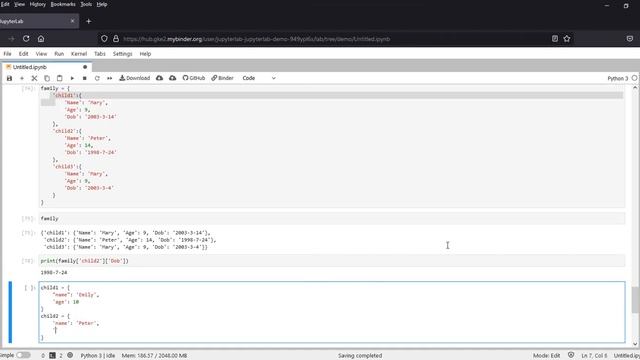Open the browser Tools menu
The height and width of the screenshot is (360, 640).
point(86,4)
